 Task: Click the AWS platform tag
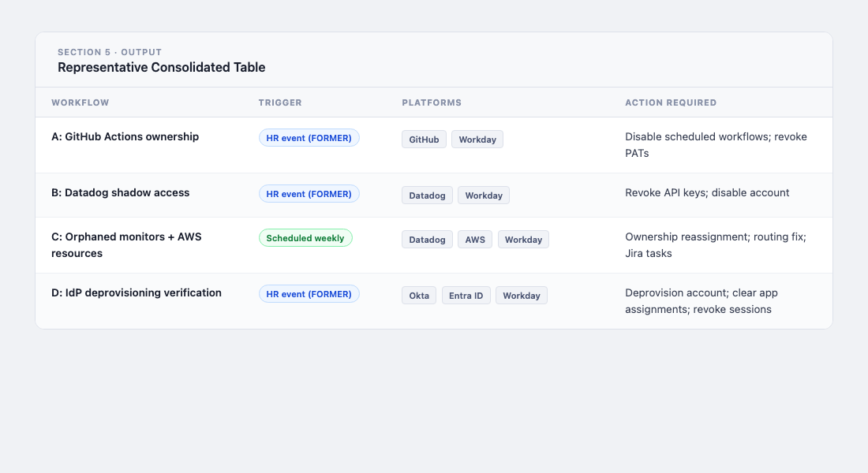point(475,240)
